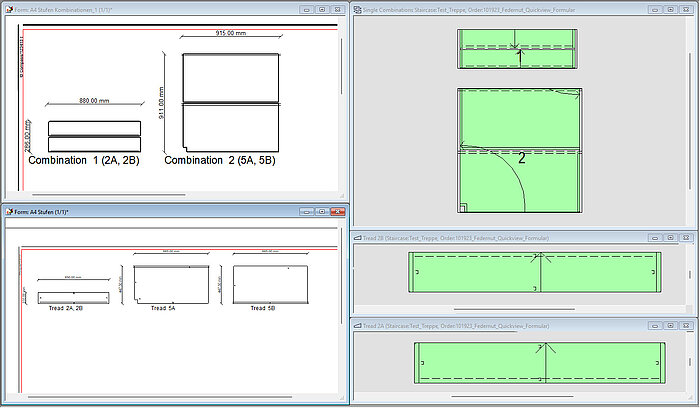
Task: Select the "Tread 2A, 2B" label
Action: [x=66, y=308]
